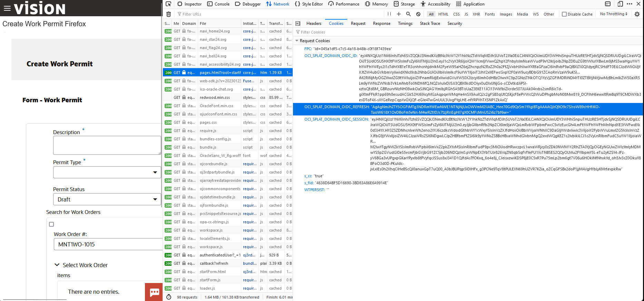Enable the Disable Cache checkbox

tap(564, 14)
